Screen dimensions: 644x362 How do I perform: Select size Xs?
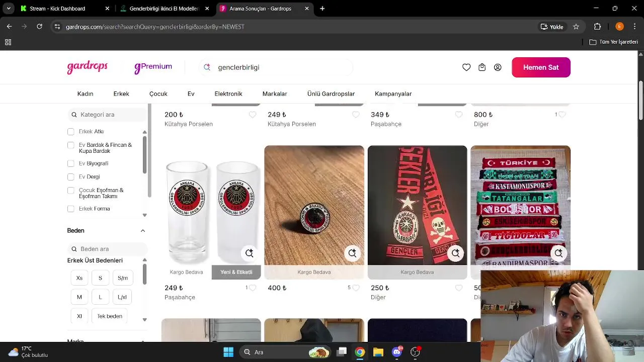click(79, 278)
